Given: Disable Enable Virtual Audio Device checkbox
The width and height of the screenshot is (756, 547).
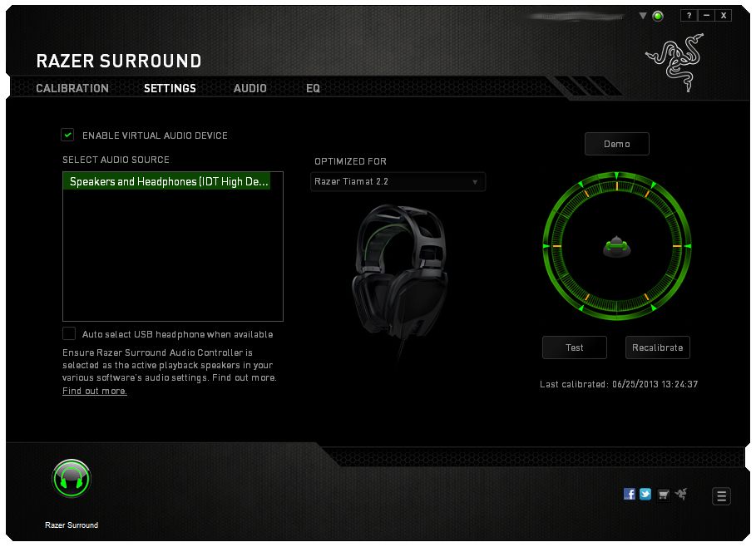Looking at the screenshot, I should [x=68, y=136].
